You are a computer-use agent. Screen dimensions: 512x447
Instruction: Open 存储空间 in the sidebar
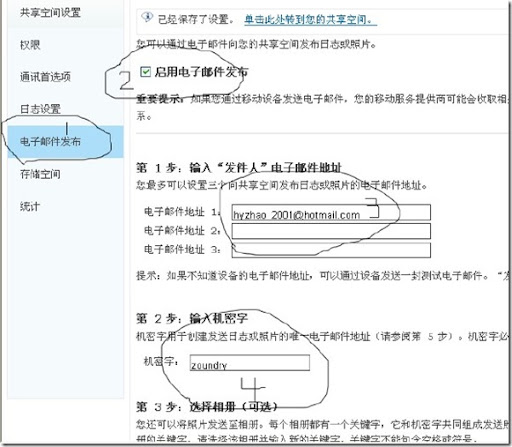click(x=40, y=174)
